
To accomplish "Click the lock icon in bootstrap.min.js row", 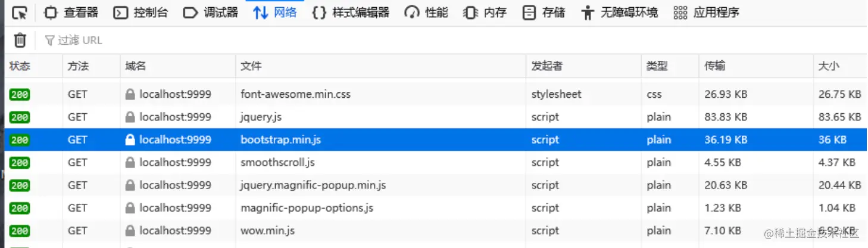I will point(130,139).
